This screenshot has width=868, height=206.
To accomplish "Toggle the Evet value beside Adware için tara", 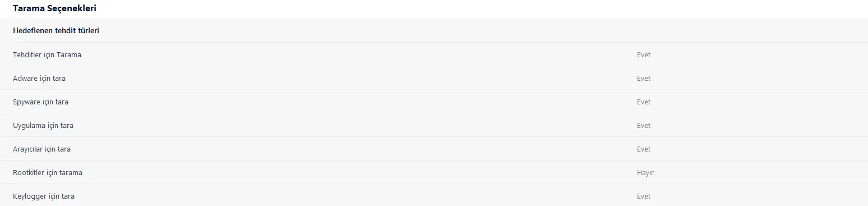I will coord(644,78).
